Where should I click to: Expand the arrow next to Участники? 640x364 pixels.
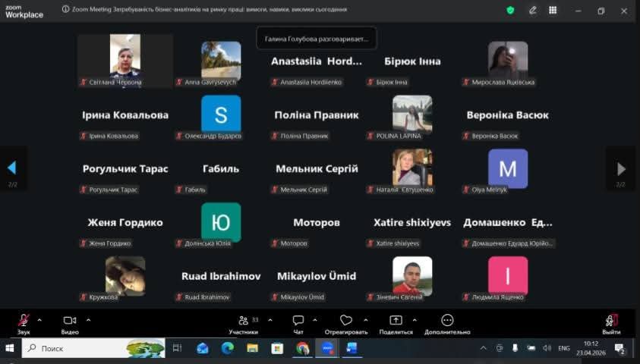click(x=266, y=319)
